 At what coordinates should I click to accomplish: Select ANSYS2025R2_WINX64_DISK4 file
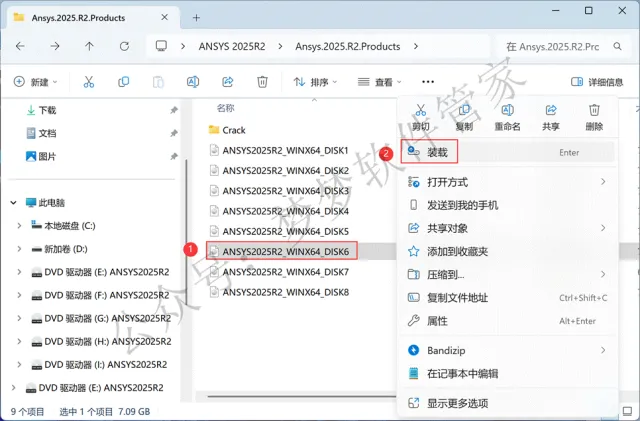(x=279, y=211)
